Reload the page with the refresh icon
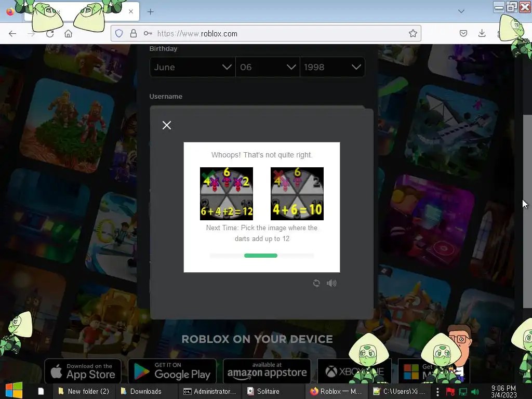532x399 pixels. [x=50, y=33]
